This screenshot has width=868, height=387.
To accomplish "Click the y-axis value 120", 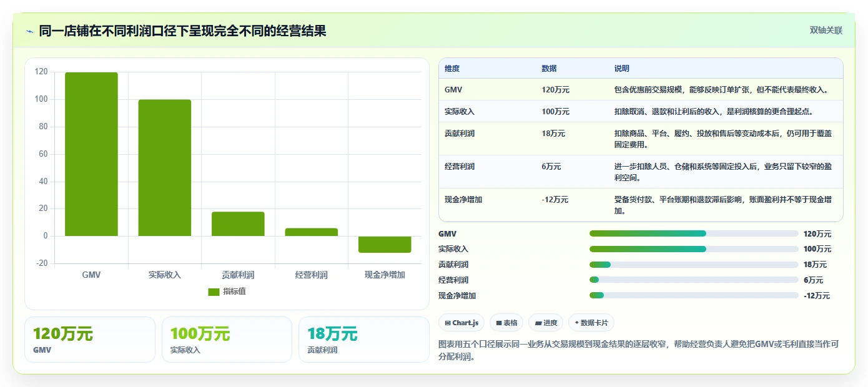I will click(x=41, y=72).
